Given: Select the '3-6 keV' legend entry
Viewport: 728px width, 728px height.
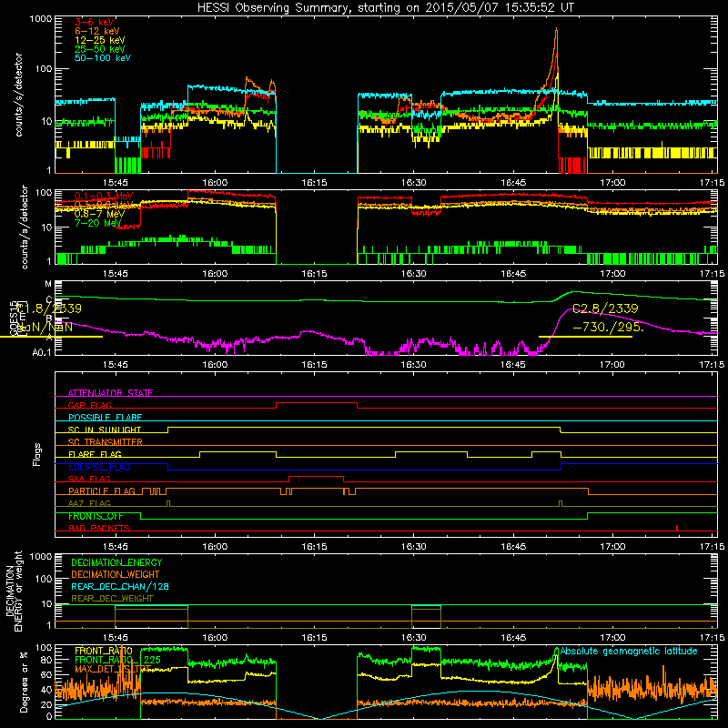Looking at the screenshot, I should click(x=95, y=22).
